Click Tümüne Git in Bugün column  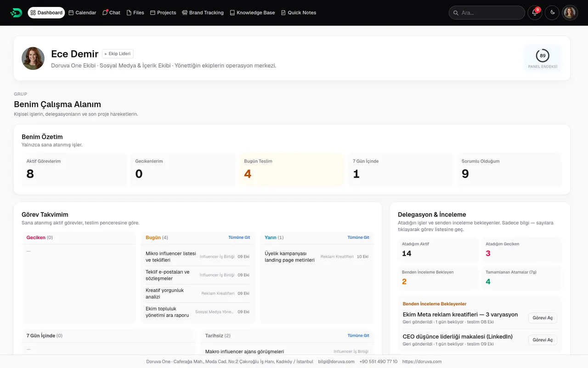[x=239, y=237]
